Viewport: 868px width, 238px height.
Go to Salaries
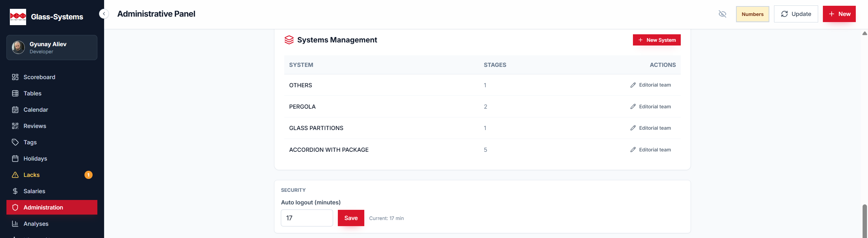(x=52, y=191)
